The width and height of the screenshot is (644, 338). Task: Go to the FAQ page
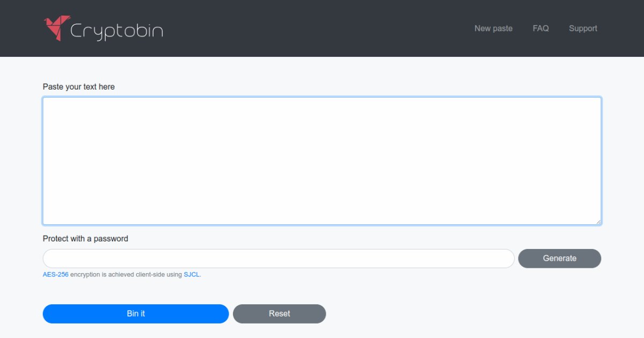pyautogui.click(x=540, y=28)
